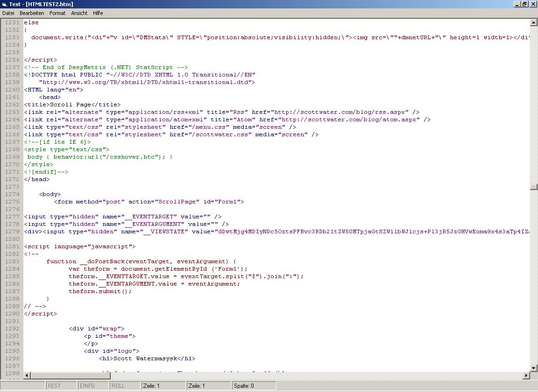Open the Datei menu
Image resolution: width=538 pixels, height=392 pixels.
click(x=8, y=13)
